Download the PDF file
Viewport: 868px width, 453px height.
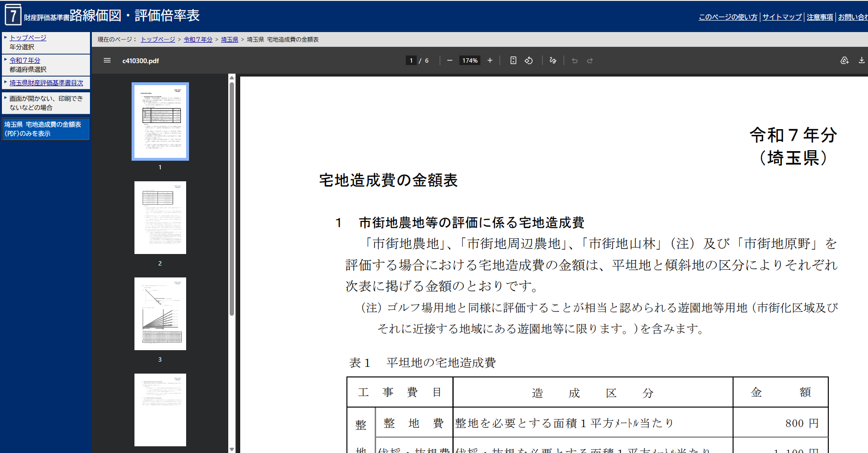click(861, 61)
